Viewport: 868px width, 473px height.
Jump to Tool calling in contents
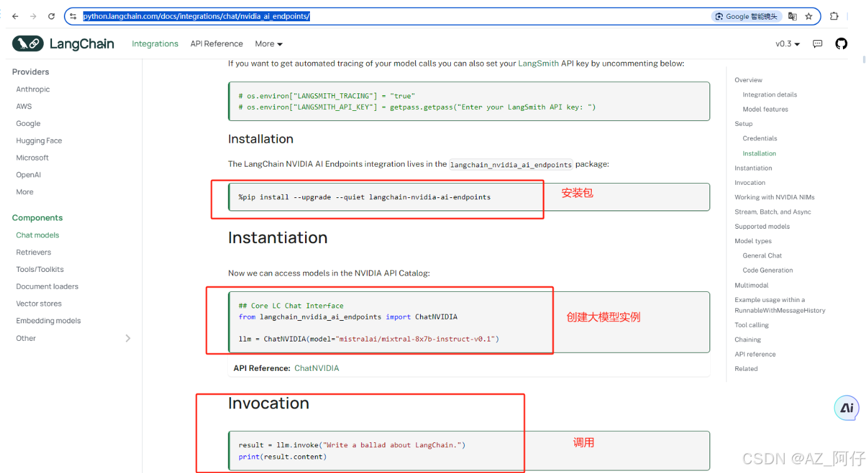point(752,325)
